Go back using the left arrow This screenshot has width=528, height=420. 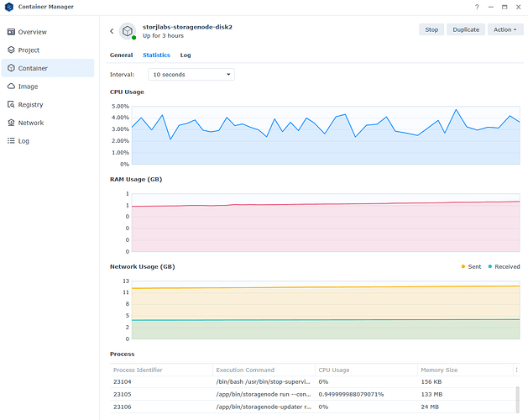112,30
